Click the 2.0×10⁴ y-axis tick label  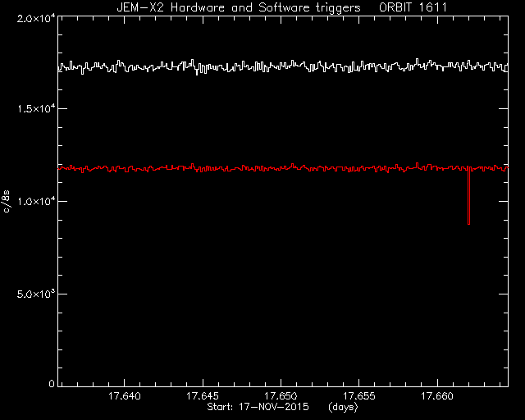[x=36, y=19]
